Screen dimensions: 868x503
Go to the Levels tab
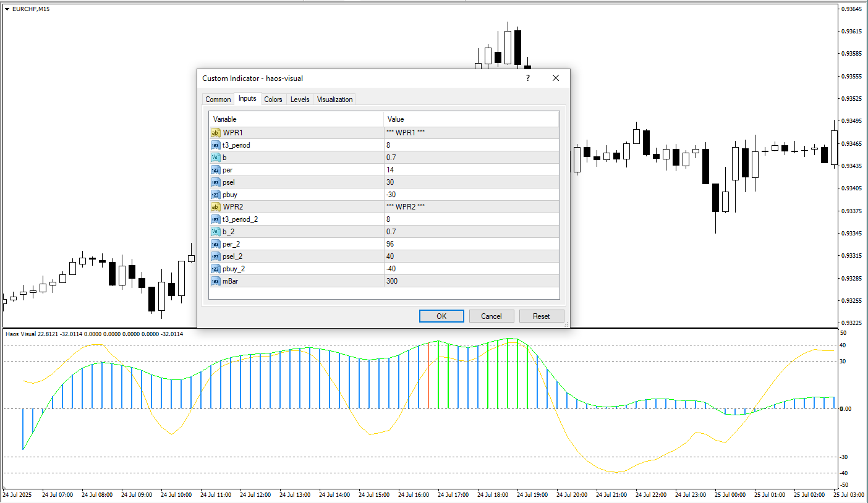tap(300, 99)
